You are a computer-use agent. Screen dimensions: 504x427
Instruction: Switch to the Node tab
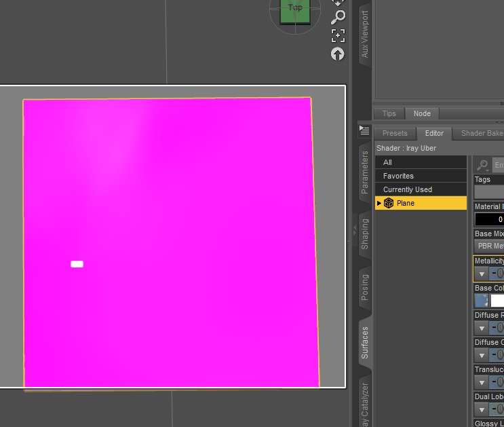(x=422, y=113)
